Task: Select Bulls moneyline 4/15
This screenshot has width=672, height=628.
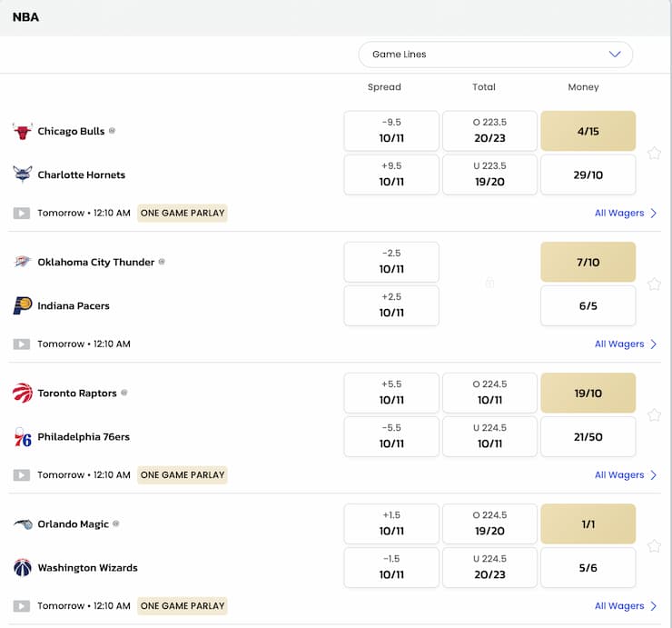Action: (x=588, y=131)
